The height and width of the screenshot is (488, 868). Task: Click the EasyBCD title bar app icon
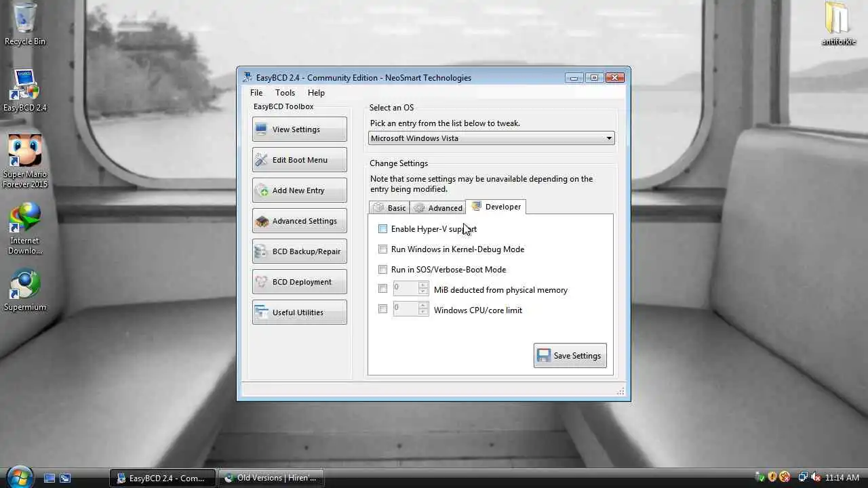[x=248, y=78]
